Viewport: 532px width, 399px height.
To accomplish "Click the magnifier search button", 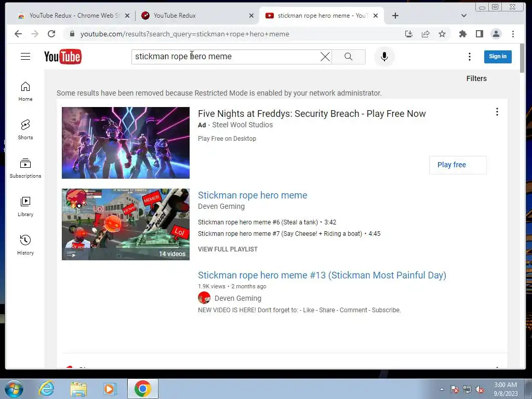I will [x=349, y=57].
